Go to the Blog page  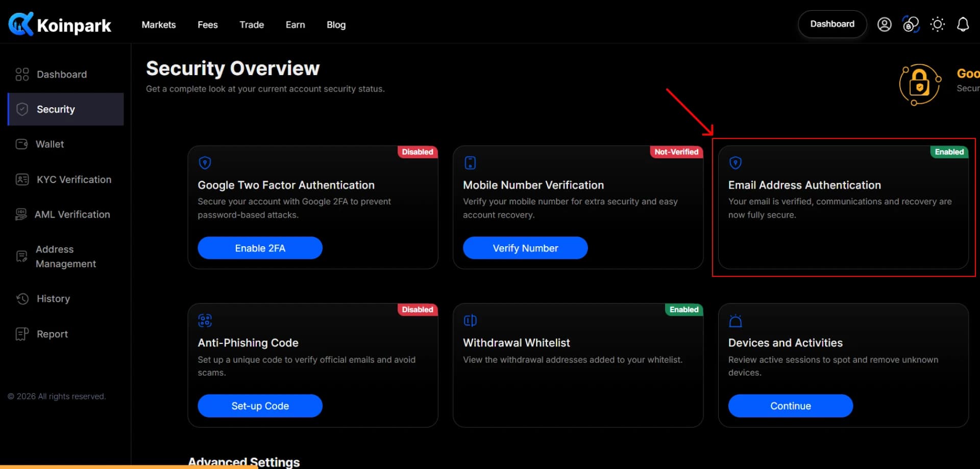coord(336,25)
